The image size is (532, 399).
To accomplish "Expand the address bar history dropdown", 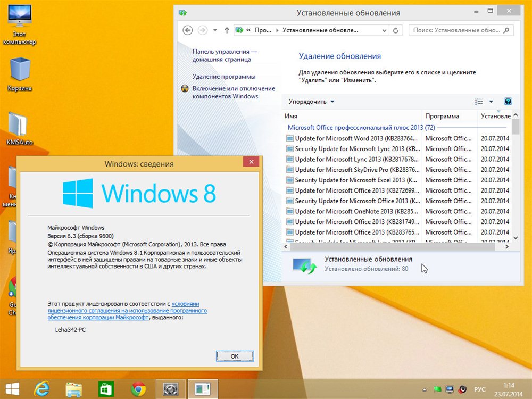I will [x=384, y=30].
